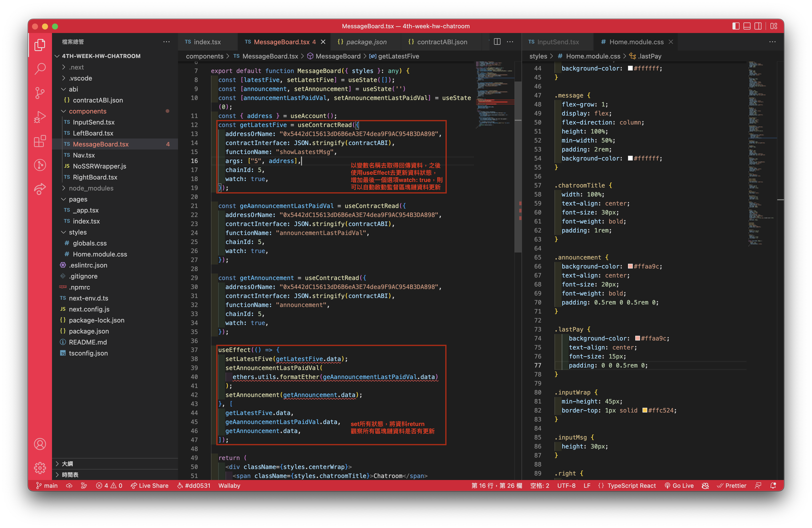
Task: Open the Source Control view
Action: (x=40, y=92)
